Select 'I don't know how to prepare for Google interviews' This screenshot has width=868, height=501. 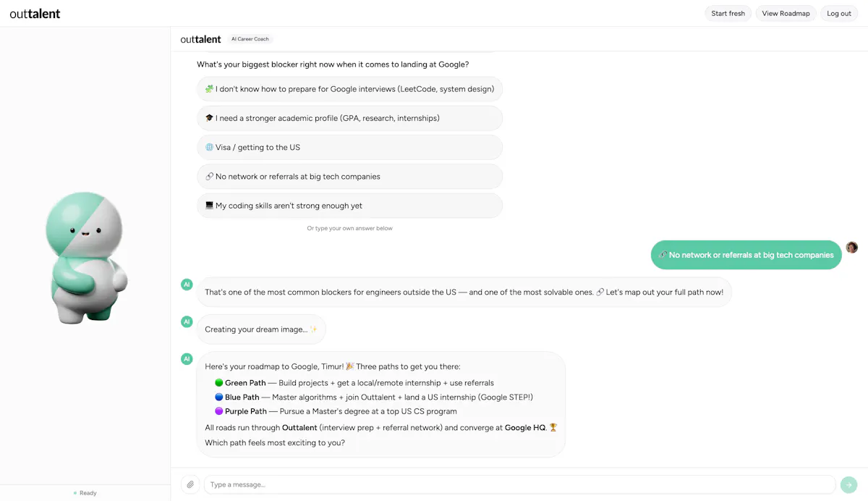coord(349,89)
